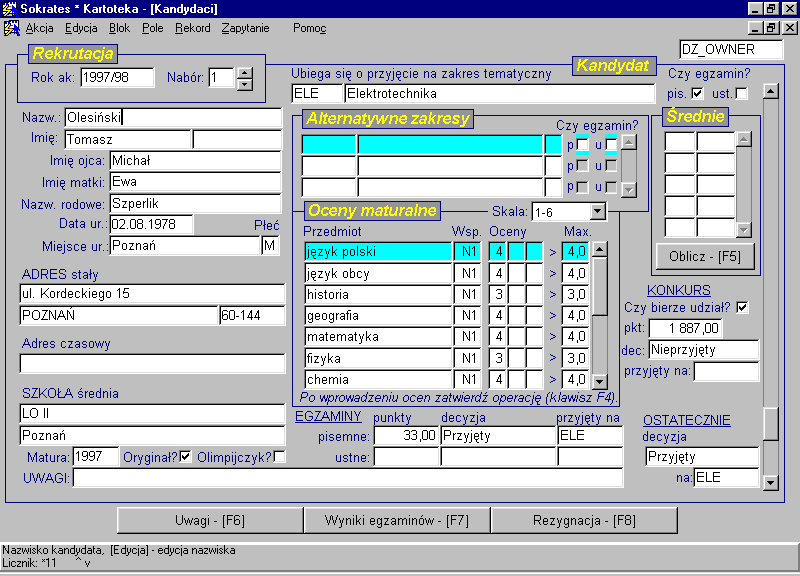The width and height of the screenshot is (800, 576).
Task: Click the surname field containing 'Olesiński'
Action: pyautogui.click(x=173, y=117)
